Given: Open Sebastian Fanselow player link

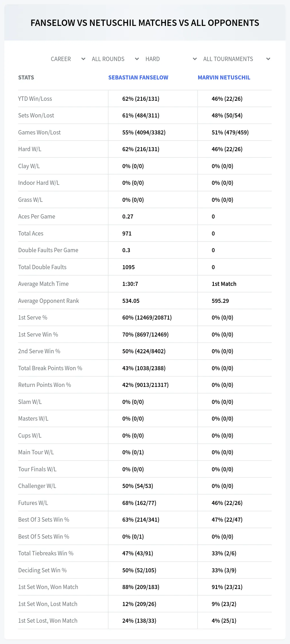Looking at the screenshot, I should pyautogui.click(x=138, y=77).
